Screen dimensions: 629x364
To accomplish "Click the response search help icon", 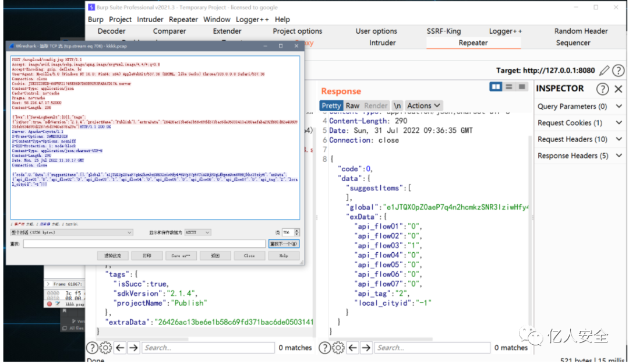I will point(324,348).
